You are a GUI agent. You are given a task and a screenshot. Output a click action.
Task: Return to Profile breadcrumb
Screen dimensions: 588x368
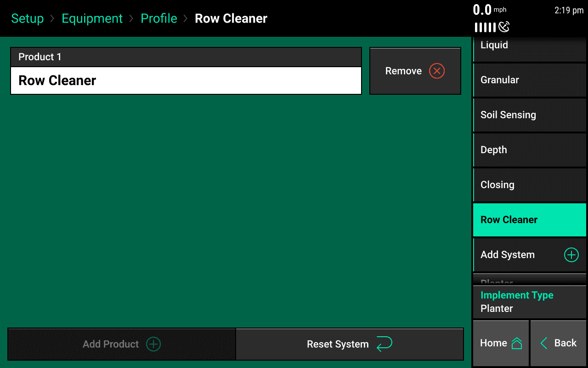pos(159,18)
